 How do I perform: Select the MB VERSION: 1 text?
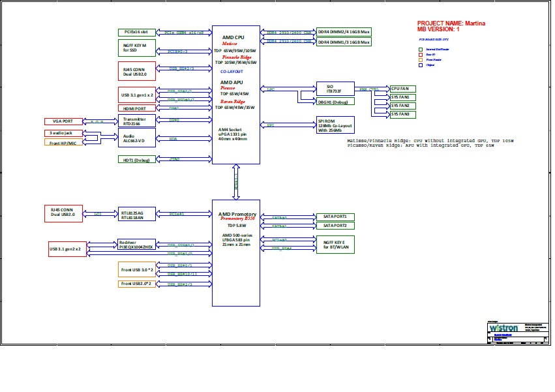pyautogui.click(x=438, y=29)
